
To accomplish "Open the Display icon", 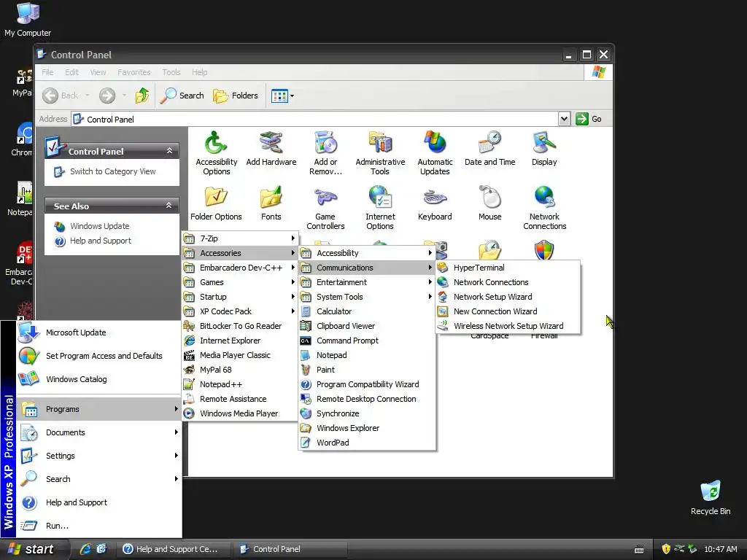I will [x=544, y=148].
